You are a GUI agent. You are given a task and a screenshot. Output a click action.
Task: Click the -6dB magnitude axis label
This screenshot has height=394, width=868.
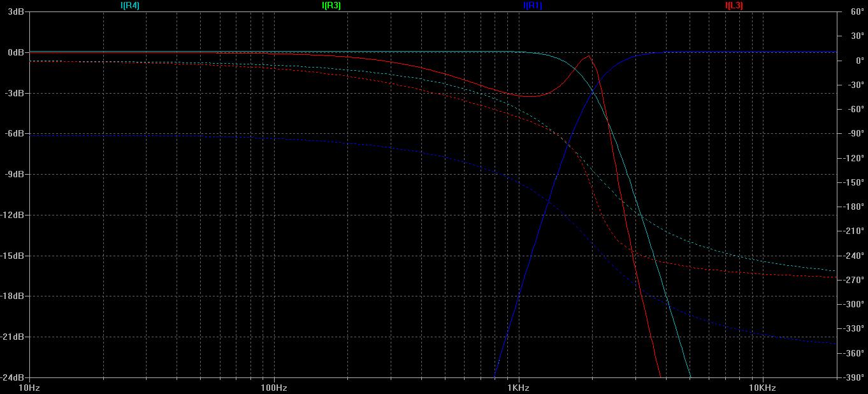(x=15, y=133)
